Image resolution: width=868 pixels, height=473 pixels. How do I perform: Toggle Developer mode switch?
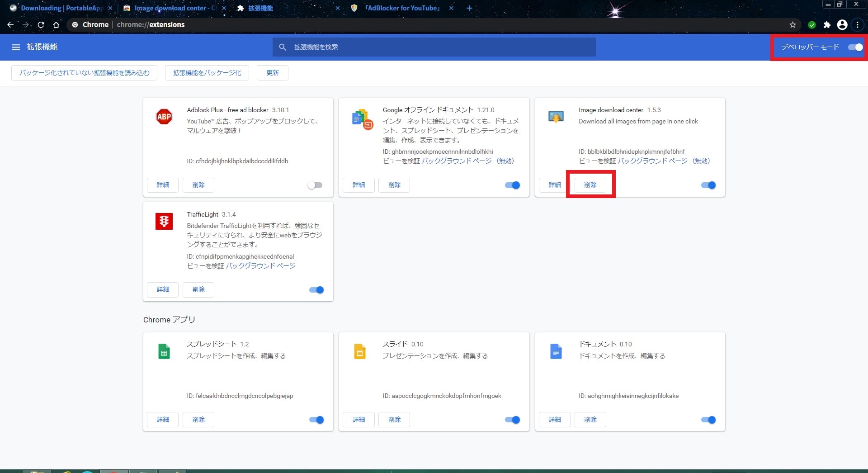click(855, 47)
